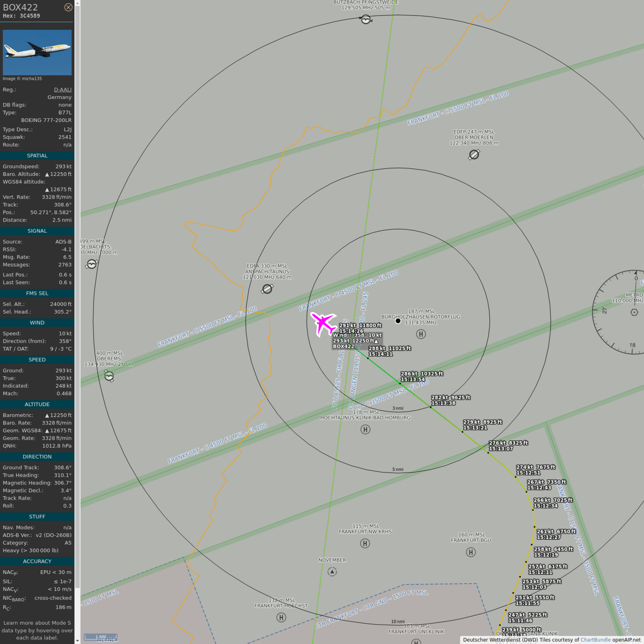Click the 15:13:54 track point label
The width and height of the screenshot is (644, 644).
[413, 379]
